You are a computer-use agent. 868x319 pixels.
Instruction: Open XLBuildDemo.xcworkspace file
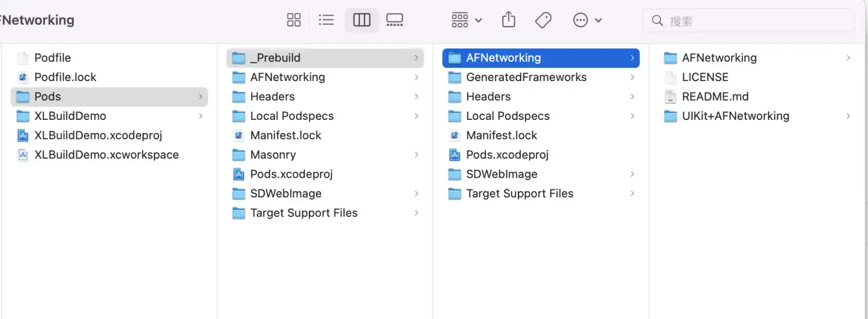[106, 155]
